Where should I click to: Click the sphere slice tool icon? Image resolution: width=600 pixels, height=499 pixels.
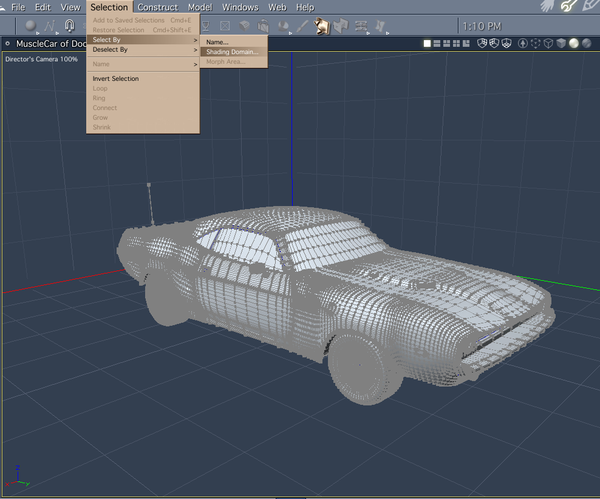tap(283, 26)
